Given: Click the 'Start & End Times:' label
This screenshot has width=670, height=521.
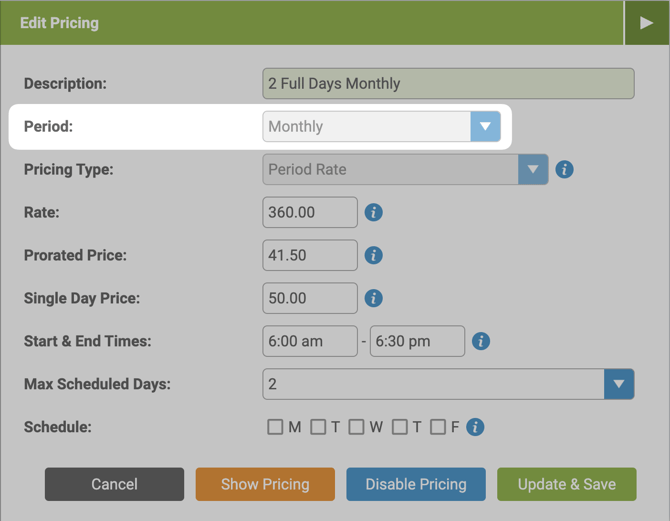Looking at the screenshot, I should coord(88,341).
